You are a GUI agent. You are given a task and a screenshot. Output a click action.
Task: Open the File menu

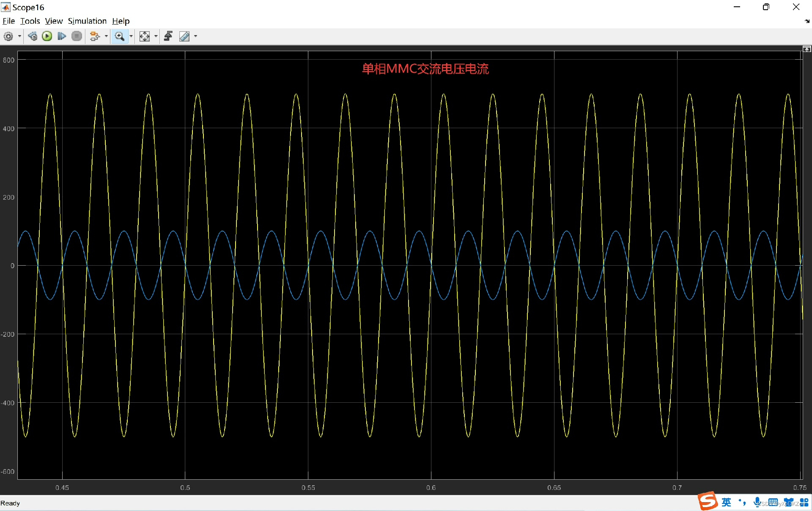8,21
